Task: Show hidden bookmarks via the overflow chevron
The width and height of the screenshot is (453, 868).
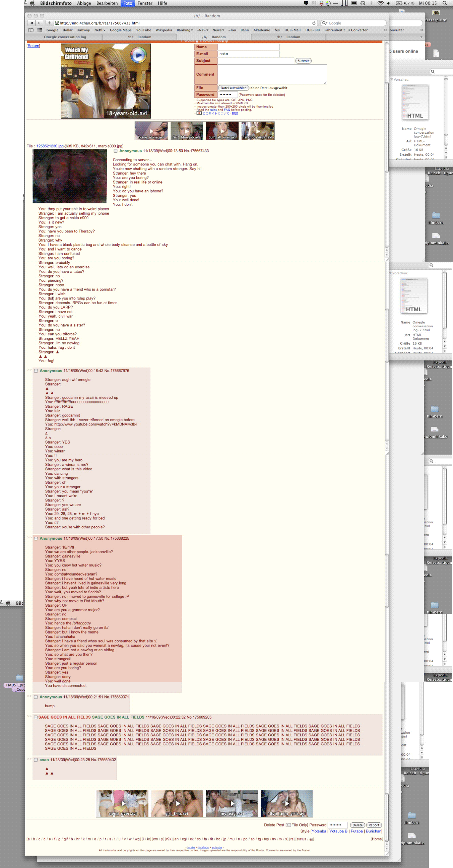Action: [x=385, y=30]
